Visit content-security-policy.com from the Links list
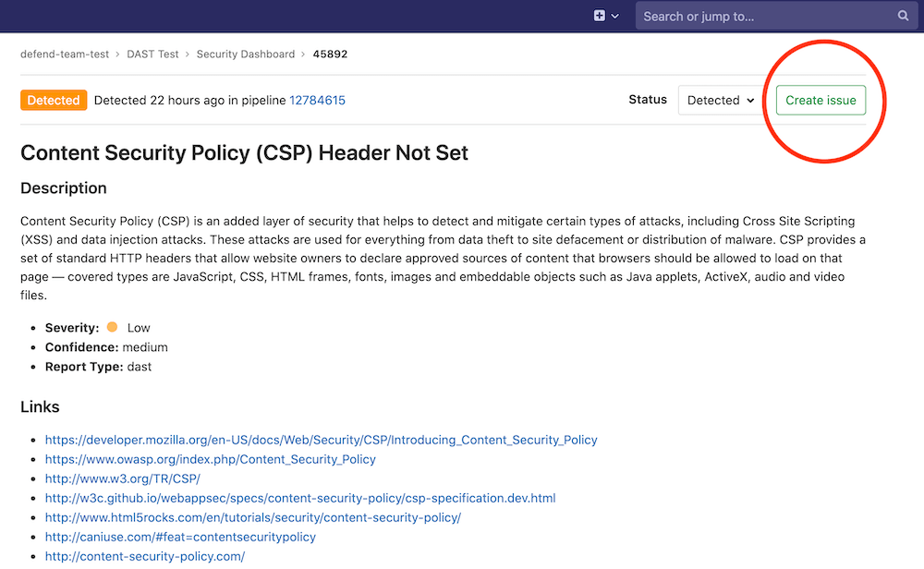This screenshot has height=569, width=924. pyautogui.click(x=145, y=556)
